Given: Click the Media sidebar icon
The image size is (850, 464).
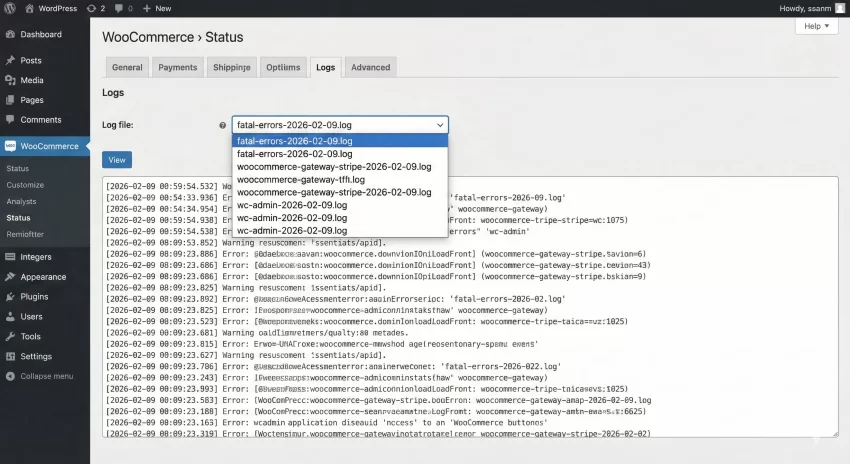Looking at the screenshot, I should click(x=10, y=80).
